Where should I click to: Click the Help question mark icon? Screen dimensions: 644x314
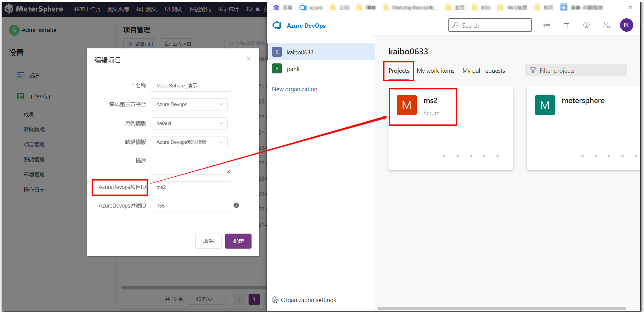[x=586, y=25]
